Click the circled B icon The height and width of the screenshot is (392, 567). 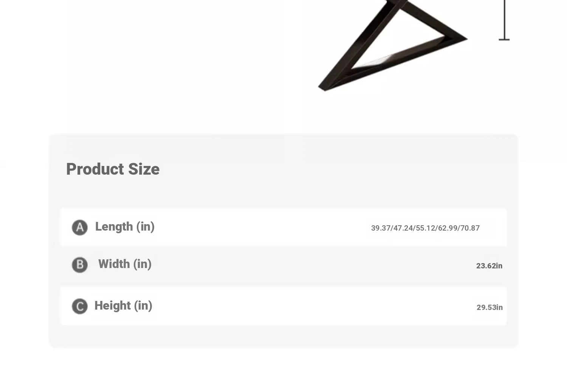pos(80,265)
